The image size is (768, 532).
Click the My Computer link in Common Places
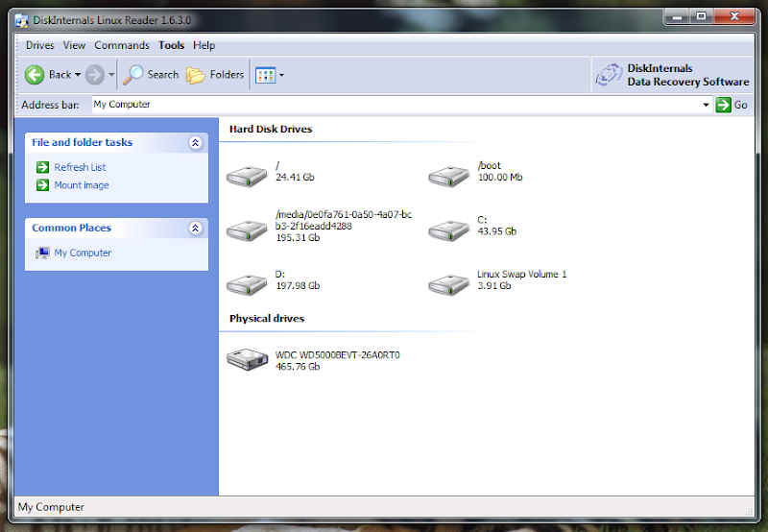tap(83, 253)
